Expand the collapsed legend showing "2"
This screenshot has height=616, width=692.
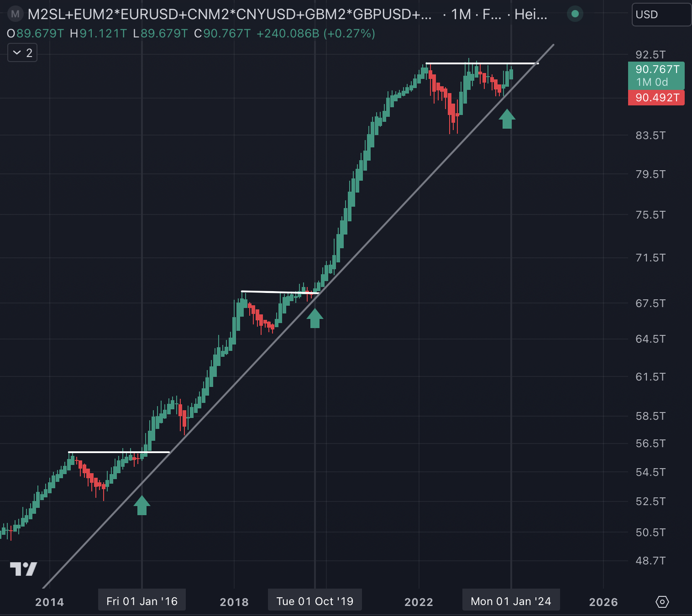pyautogui.click(x=22, y=53)
